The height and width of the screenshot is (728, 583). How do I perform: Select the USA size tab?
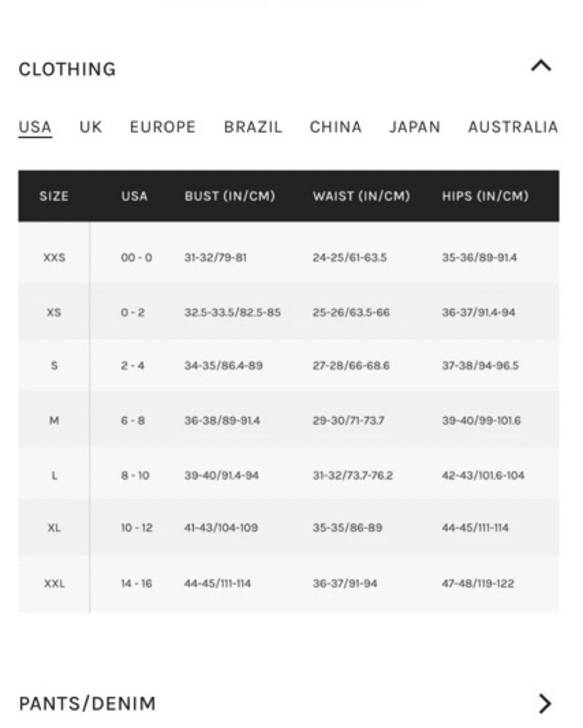[x=35, y=127]
